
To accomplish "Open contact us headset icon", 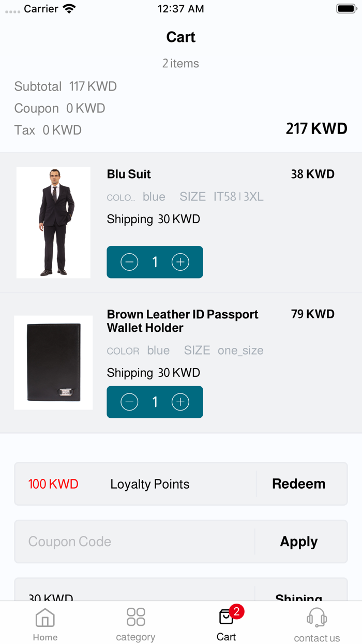I will (316, 618).
